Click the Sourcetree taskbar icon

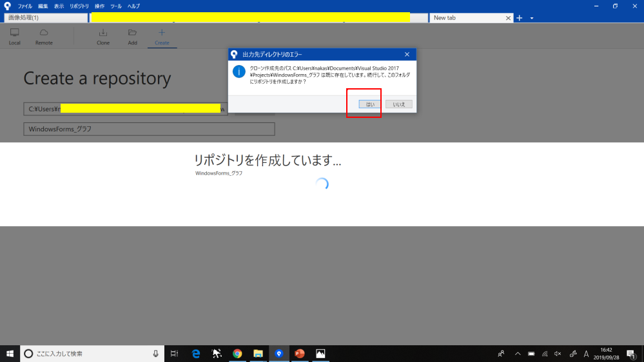coord(279,354)
